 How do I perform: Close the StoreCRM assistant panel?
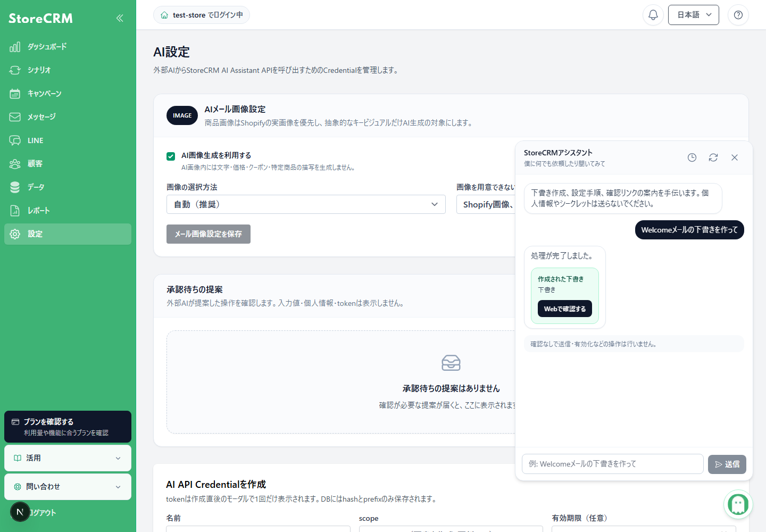click(735, 157)
